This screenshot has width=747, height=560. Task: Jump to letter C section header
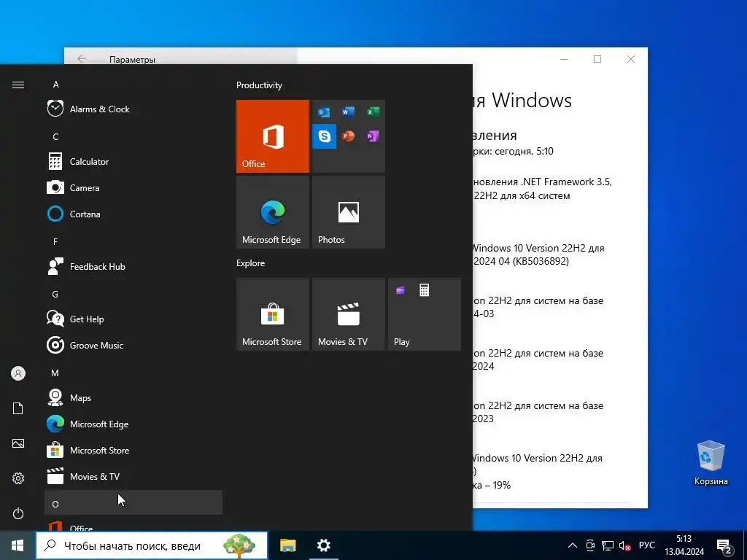[133, 136]
